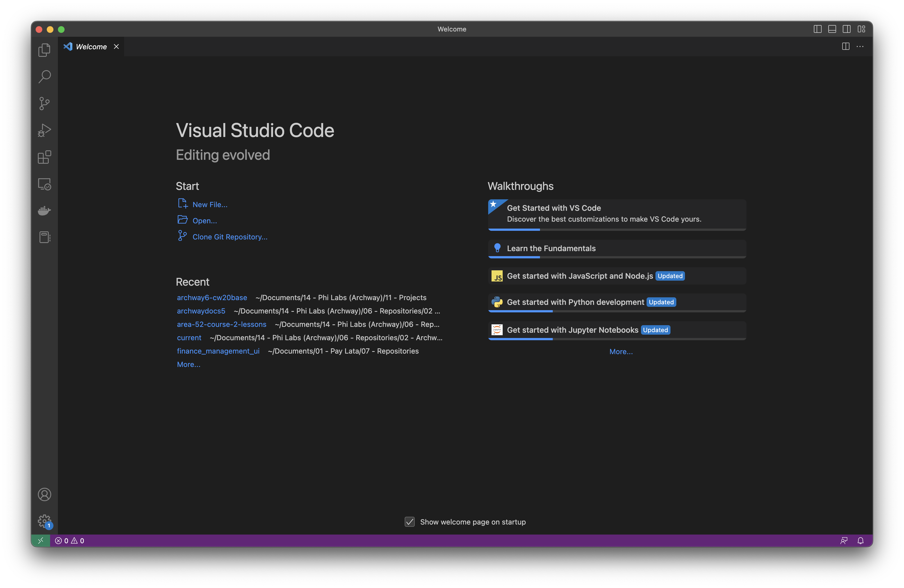Open recent folder archway6-cw20base
904x588 pixels.
(212, 298)
